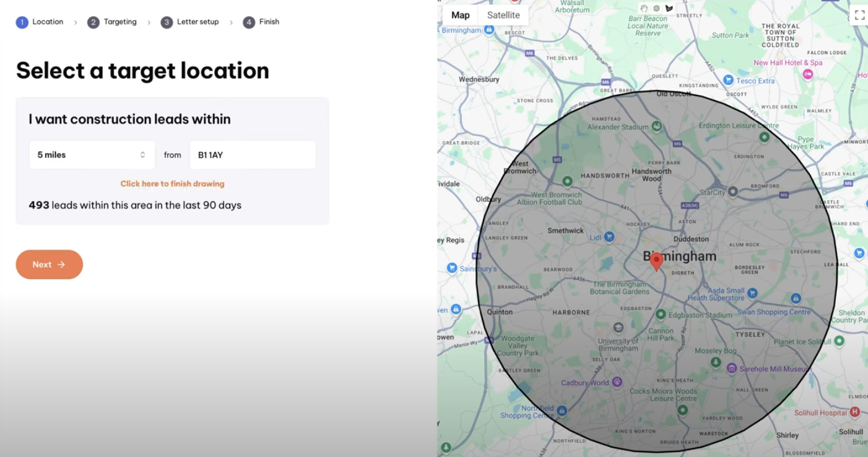
Task: Select the circle drawing tool
Action: [656, 9]
